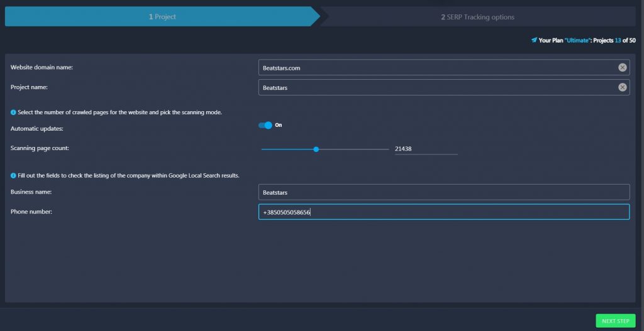Click the "Scanning page count:" label

[40, 148]
